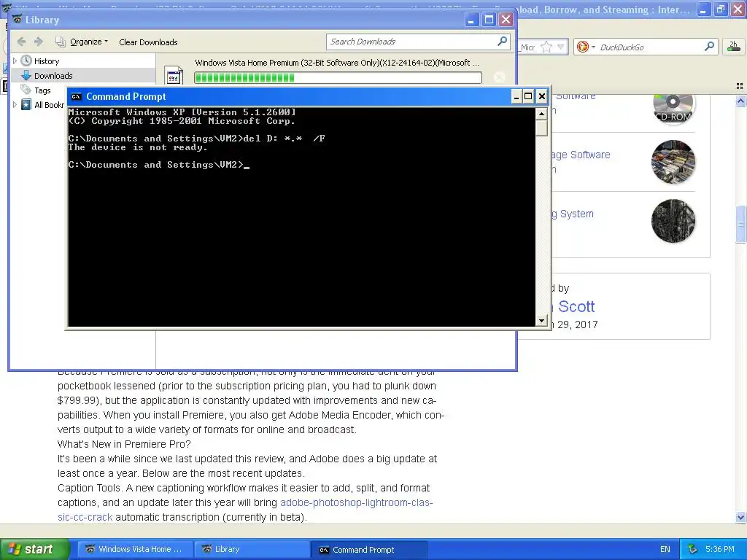
Task: Click the Command Prompt scroll down arrow
Action: point(541,321)
